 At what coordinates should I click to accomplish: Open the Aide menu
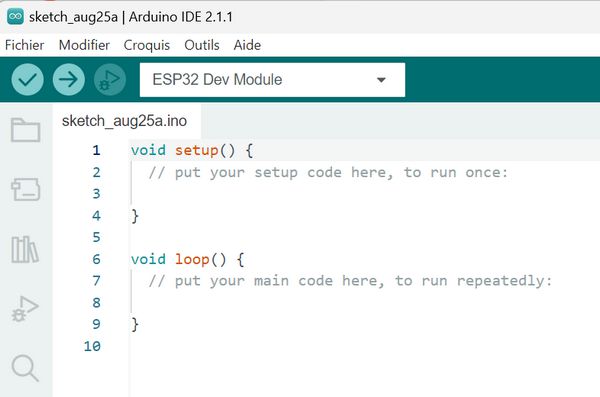click(247, 45)
